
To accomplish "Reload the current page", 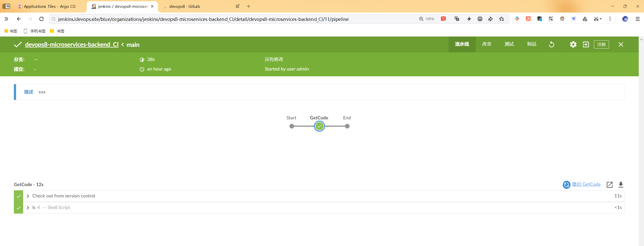I will [42, 19].
